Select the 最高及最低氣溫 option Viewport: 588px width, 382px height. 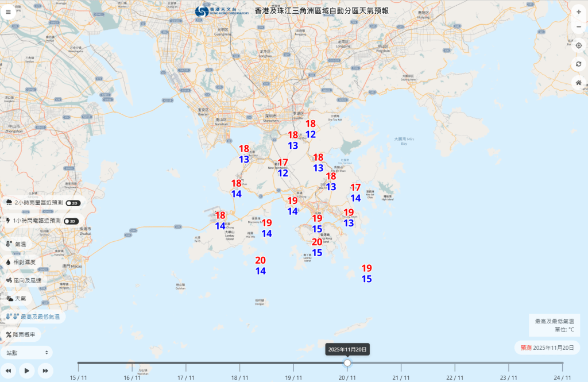(32, 315)
